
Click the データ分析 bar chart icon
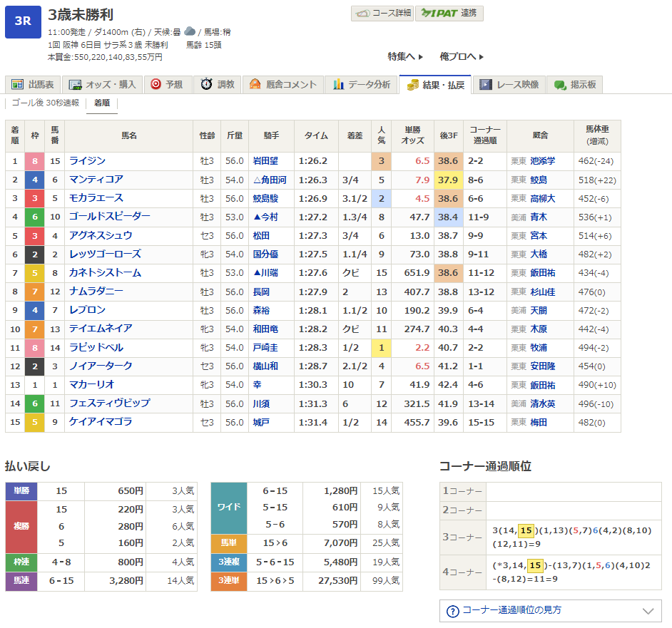pyautogui.click(x=338, y=85)
